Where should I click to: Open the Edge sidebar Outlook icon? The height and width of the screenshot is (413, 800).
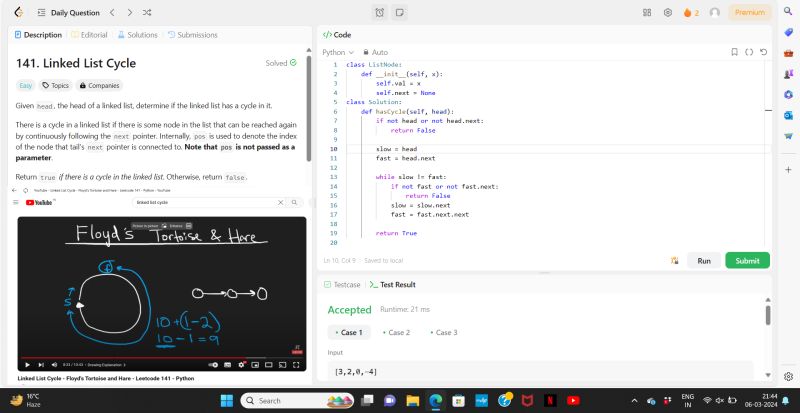point(788,115)
